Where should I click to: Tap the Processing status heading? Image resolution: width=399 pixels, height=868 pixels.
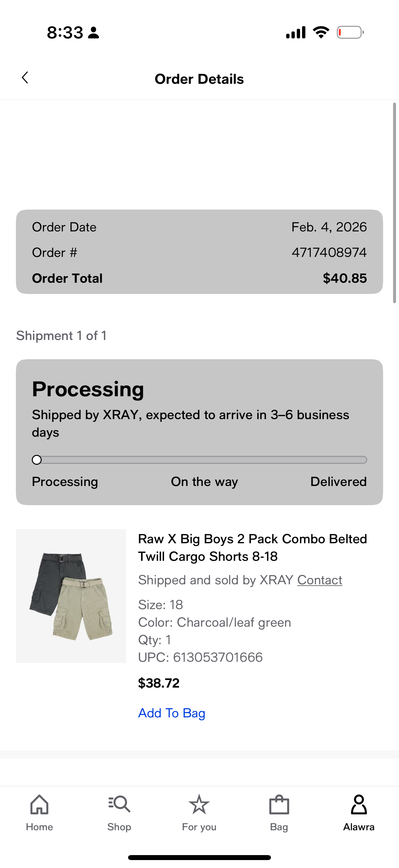88,390
